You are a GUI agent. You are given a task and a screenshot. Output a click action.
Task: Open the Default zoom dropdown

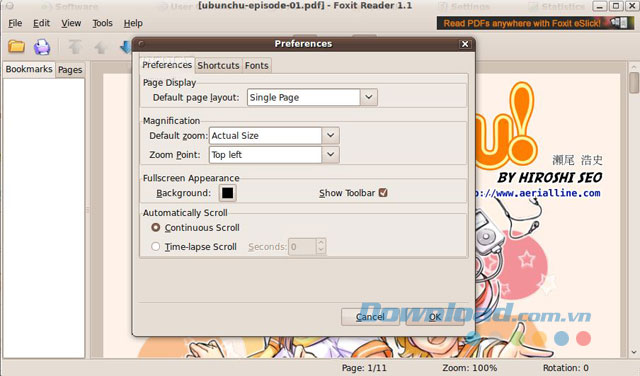tap(330, 136)
